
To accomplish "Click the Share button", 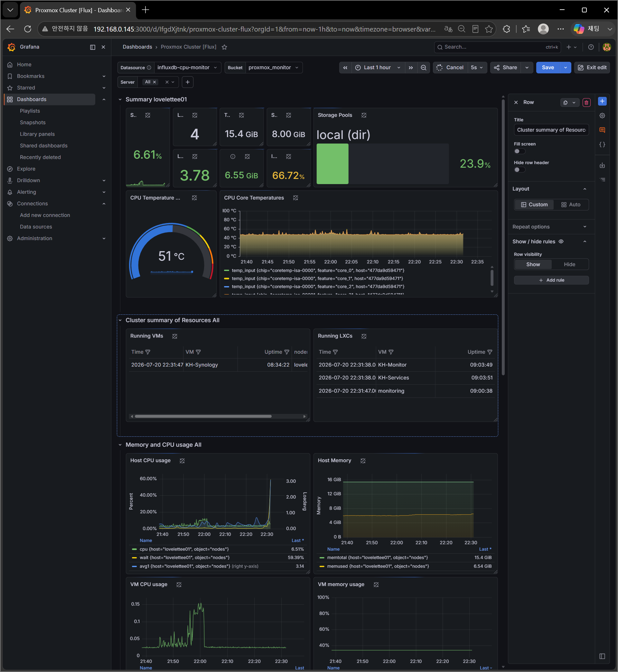I will (505, 68).
